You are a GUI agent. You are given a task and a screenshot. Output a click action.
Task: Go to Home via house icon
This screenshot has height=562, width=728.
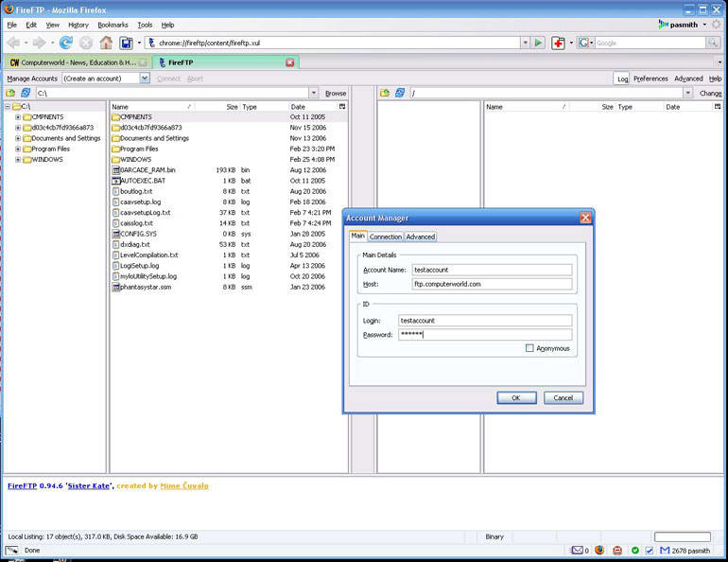click(106, 43)
